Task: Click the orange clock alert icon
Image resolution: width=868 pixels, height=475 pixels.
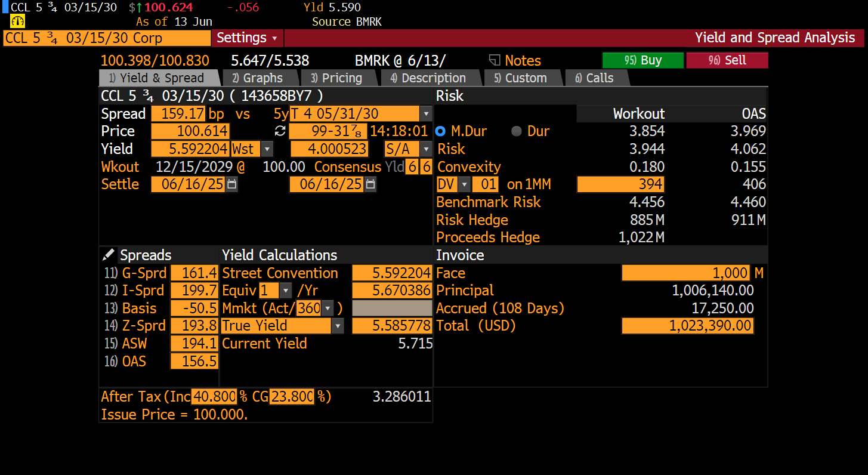Action: 18,21
